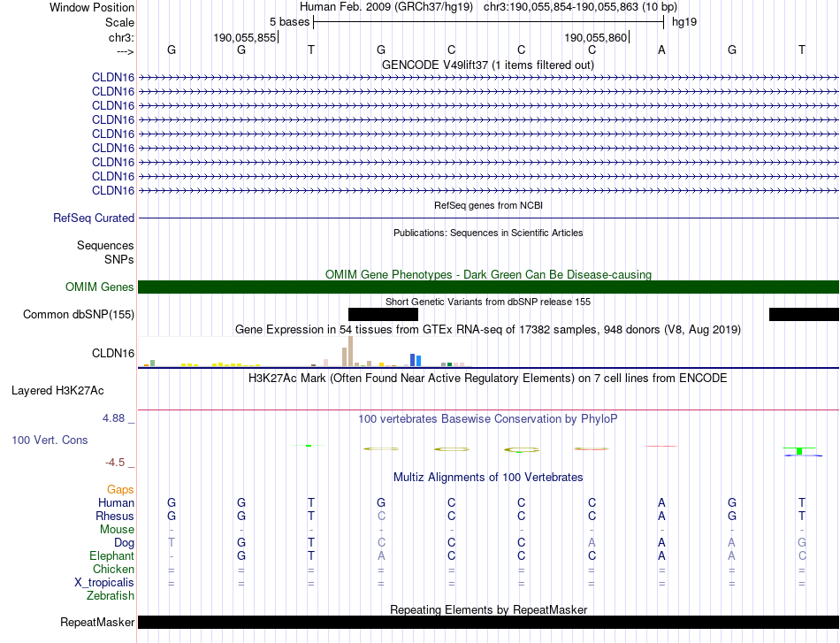Click the Layered H3K27Ac track label
This screenshot has width=840, height=643.
57,391
